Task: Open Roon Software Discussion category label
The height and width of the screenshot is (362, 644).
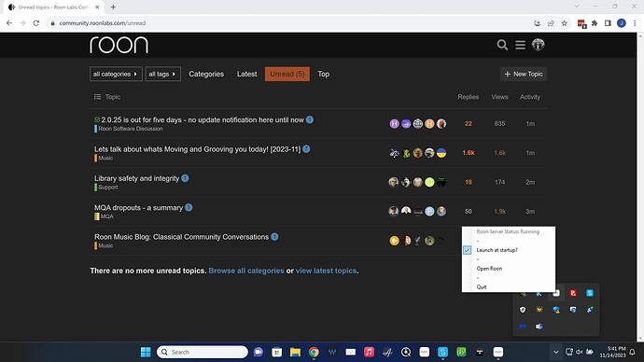Action: coord(129,129)
